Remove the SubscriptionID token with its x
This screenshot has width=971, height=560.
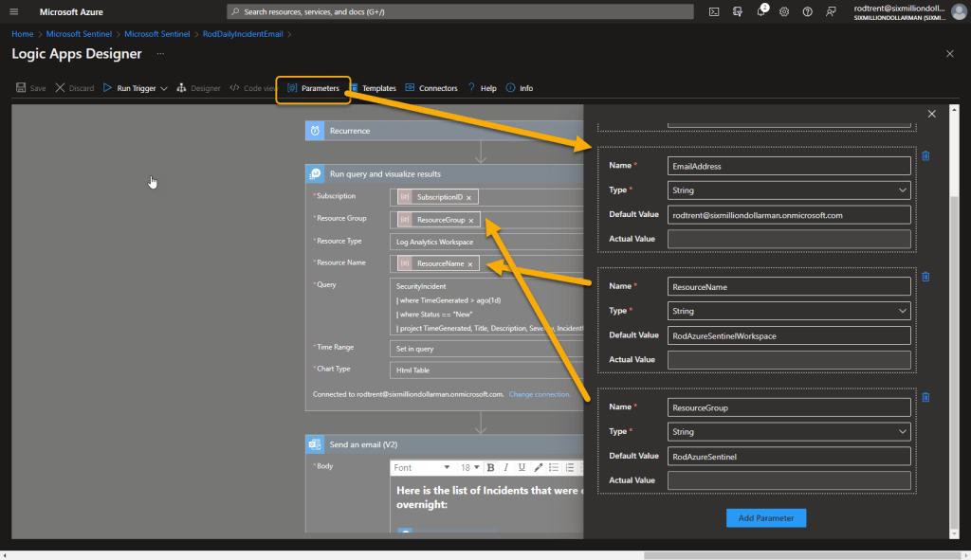point(468,198)
